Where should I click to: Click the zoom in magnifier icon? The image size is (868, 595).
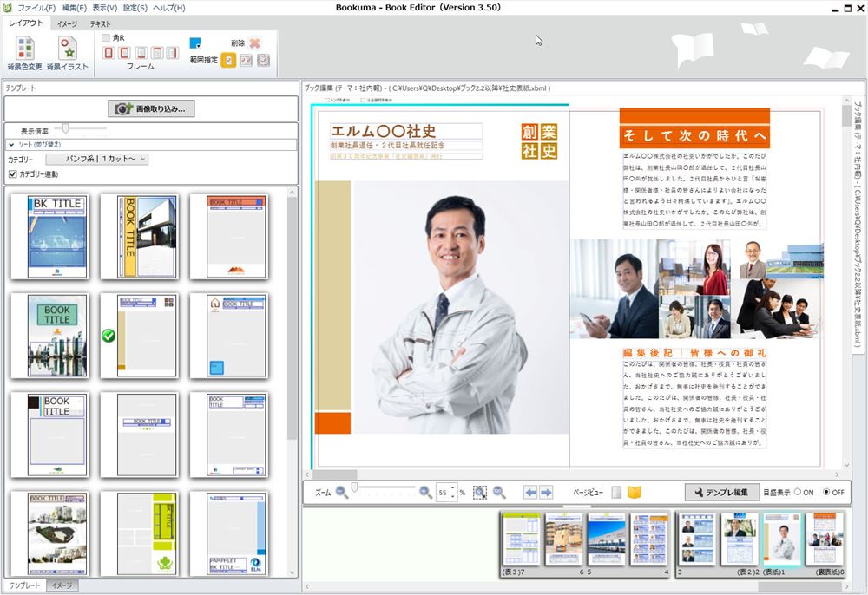(x=425, y=492)
